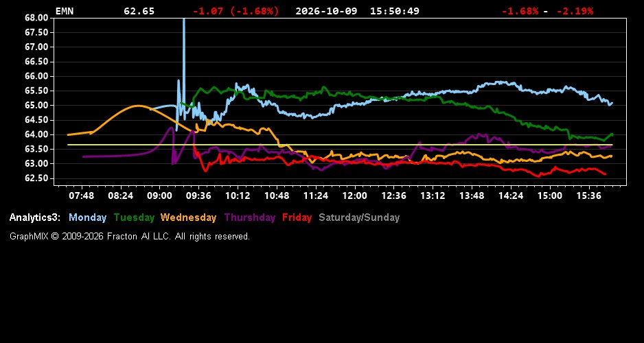
Task: Click the 15:36 time axis label
Action: pos(589,196)
